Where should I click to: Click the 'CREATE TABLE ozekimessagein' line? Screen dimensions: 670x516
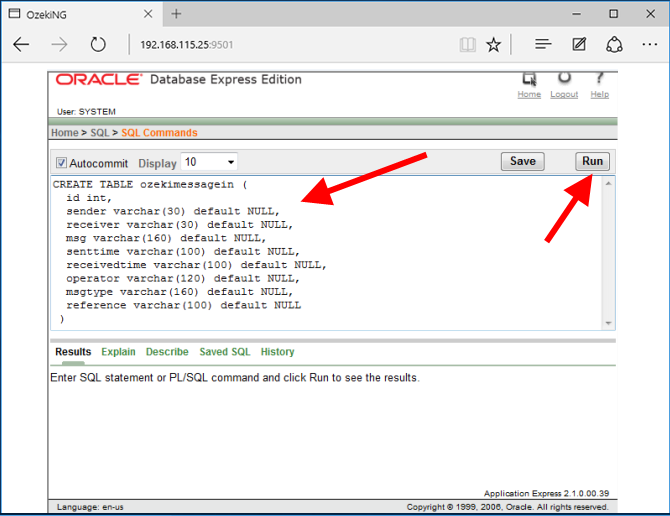pos(150,185)
